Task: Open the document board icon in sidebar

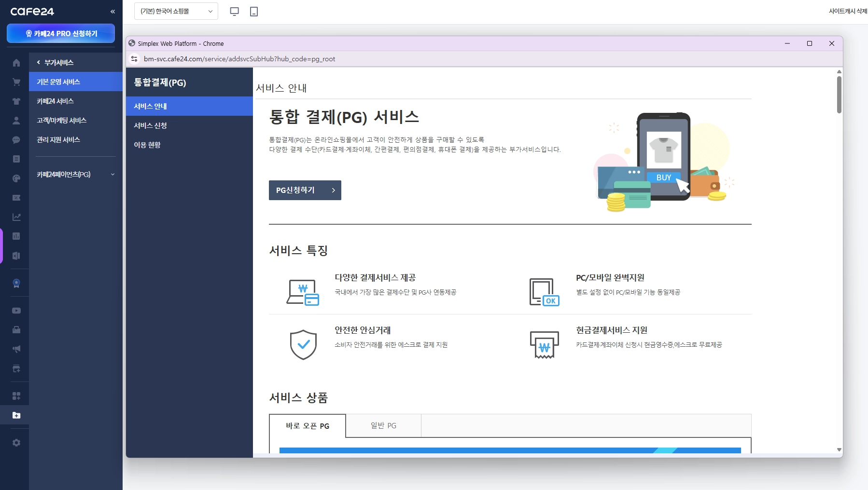Action: (16, 159)
